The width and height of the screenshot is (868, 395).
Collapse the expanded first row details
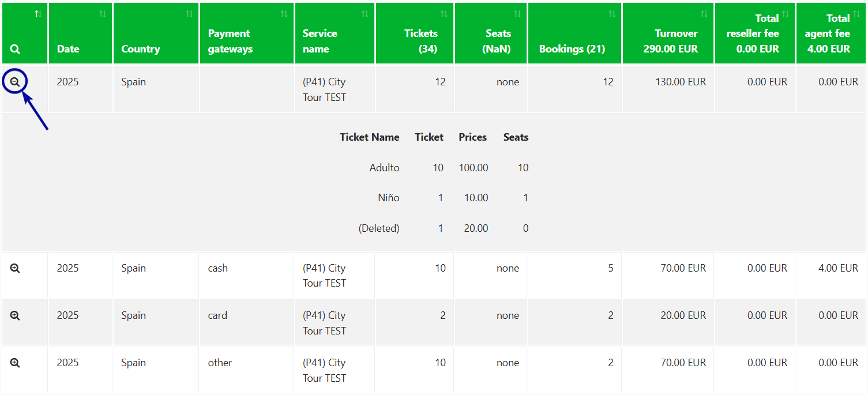15,82
